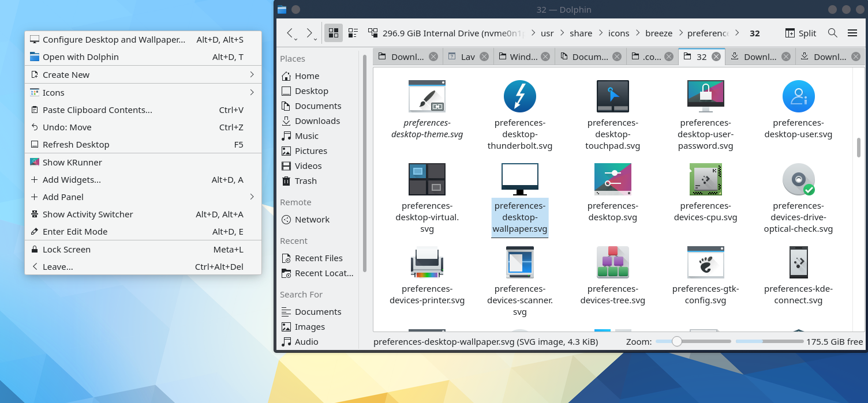Close the tab named 32
The height and width of the screenshot is (403, 868).
[x=716, y=57]
